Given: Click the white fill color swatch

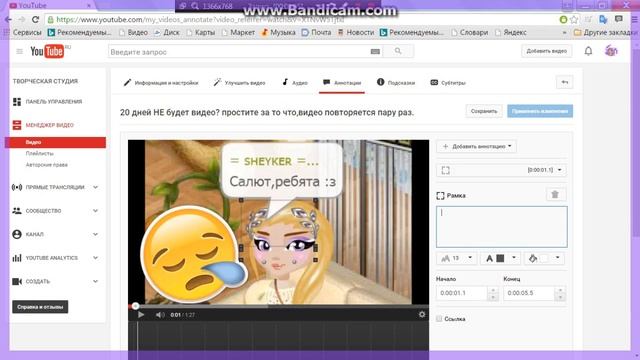Looking at the screenshot, I should click(x=544, y=258).
